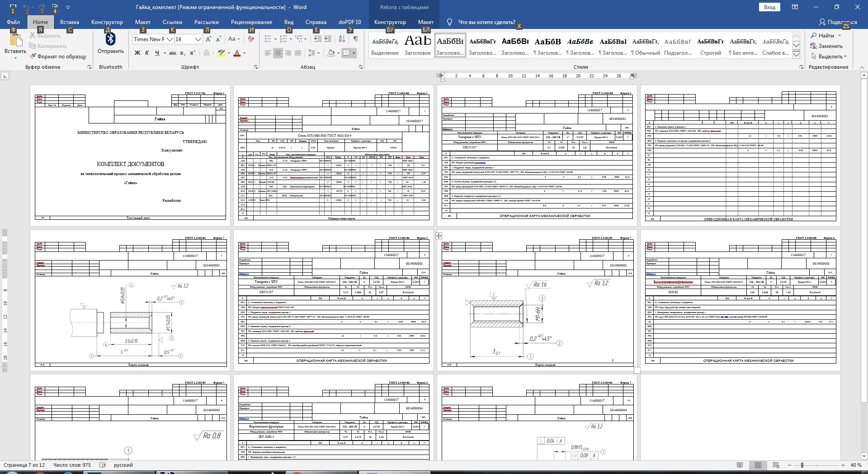The width and height of the screenshot is (868, 474).
Task: Click the Bluetooth Отправить icon
Action: click(x=110, y=40)
